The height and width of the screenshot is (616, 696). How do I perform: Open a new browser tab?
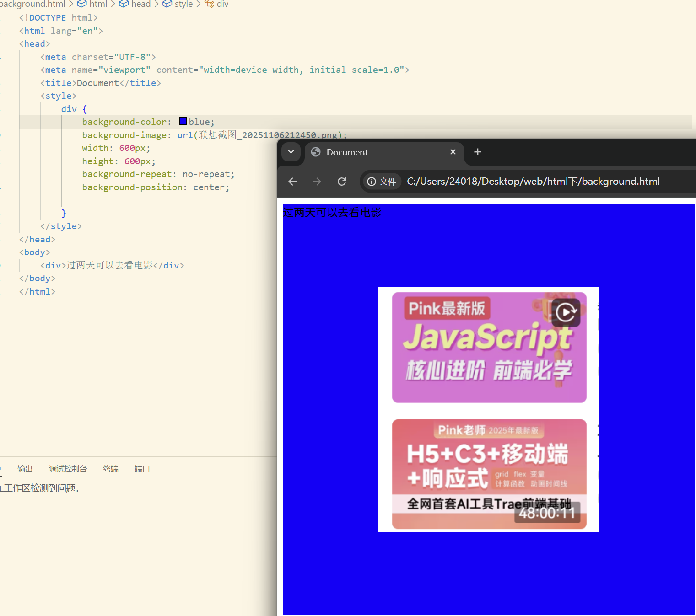pyautogui.click(x=478, y=152)
